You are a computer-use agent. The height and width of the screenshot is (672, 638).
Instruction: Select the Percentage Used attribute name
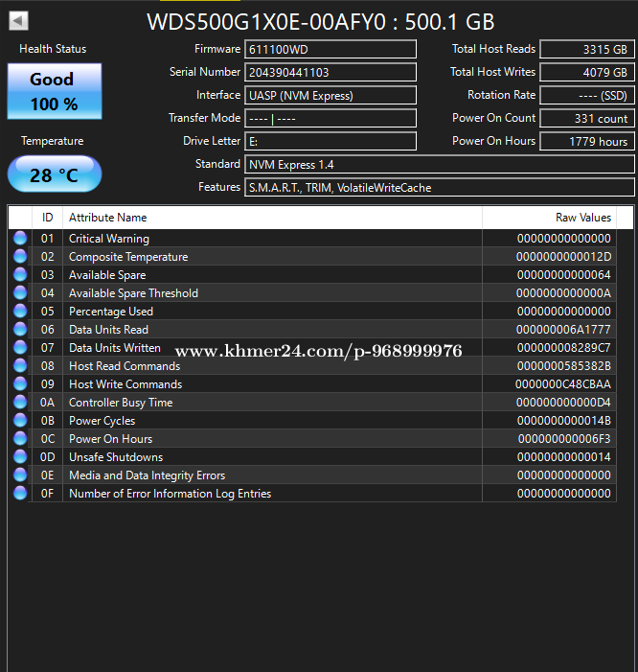(111, 312)
